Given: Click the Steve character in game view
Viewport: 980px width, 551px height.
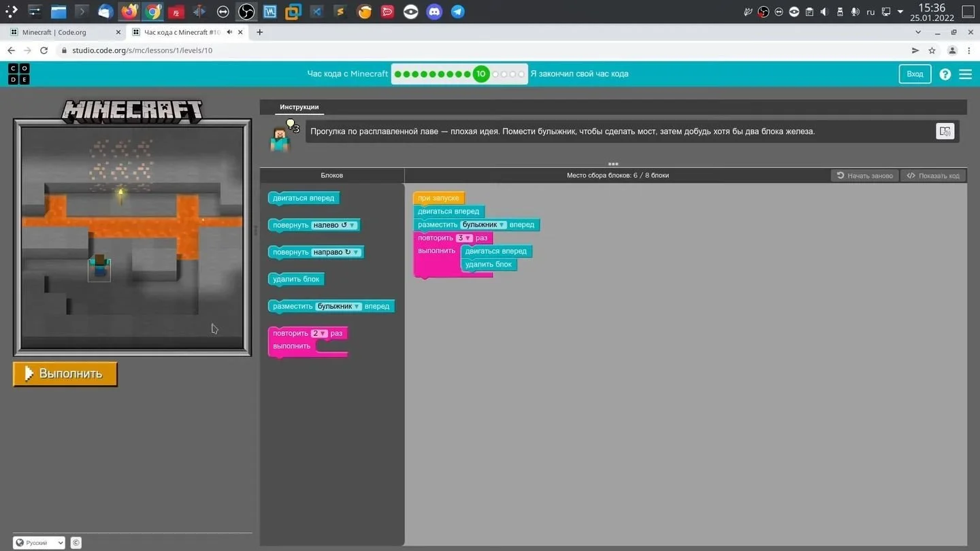Looking at the screenshot, I should (99, 266).
